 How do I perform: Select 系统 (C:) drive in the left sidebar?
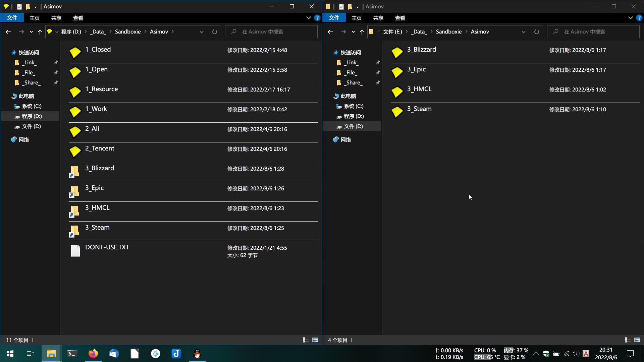pyautogui.click(x=32, y=106)
